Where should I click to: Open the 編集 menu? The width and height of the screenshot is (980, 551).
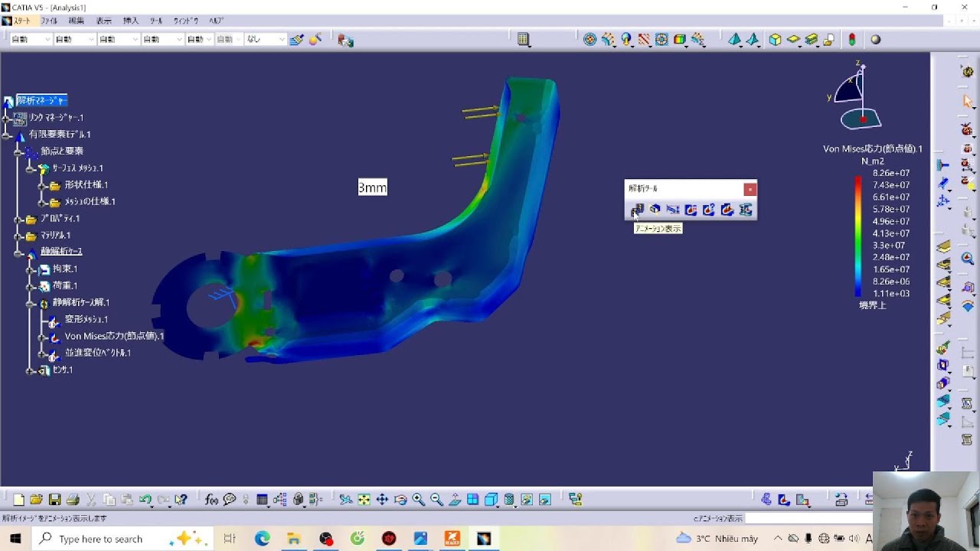77,21
